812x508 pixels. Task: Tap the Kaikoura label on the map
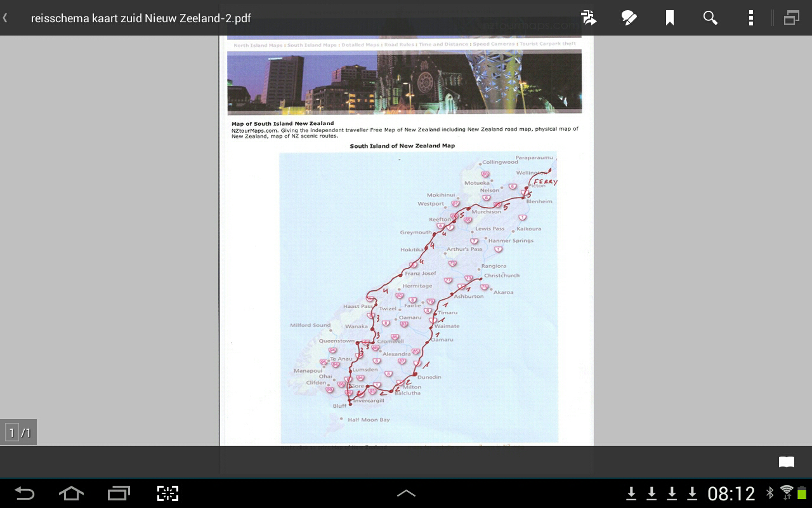[529, 229]
